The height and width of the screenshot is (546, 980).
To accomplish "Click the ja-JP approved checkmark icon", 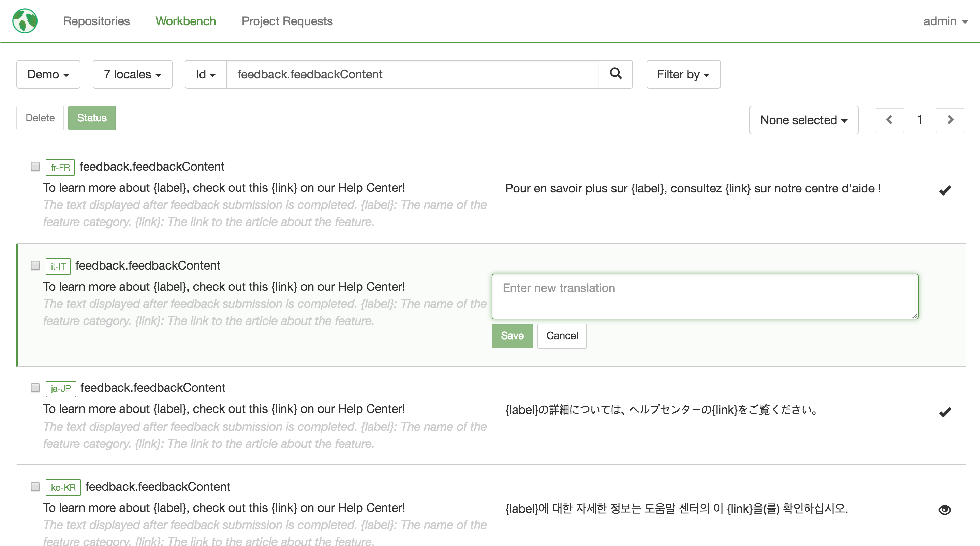I will [945, 412].
